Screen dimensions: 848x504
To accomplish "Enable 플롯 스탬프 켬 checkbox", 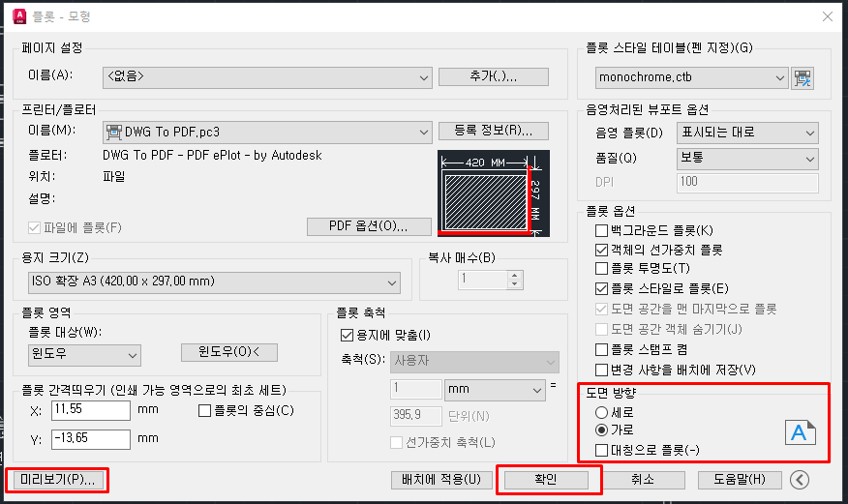I will pos(601,349).
